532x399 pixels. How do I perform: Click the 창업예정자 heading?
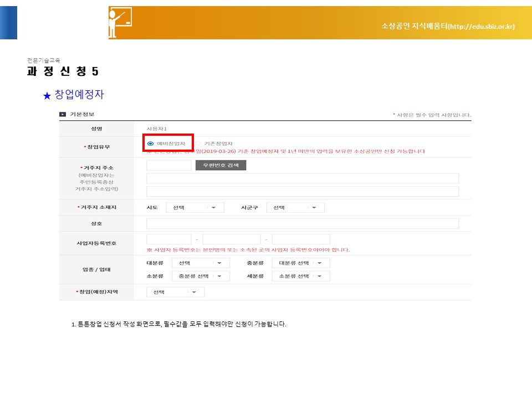coord(79,94)
